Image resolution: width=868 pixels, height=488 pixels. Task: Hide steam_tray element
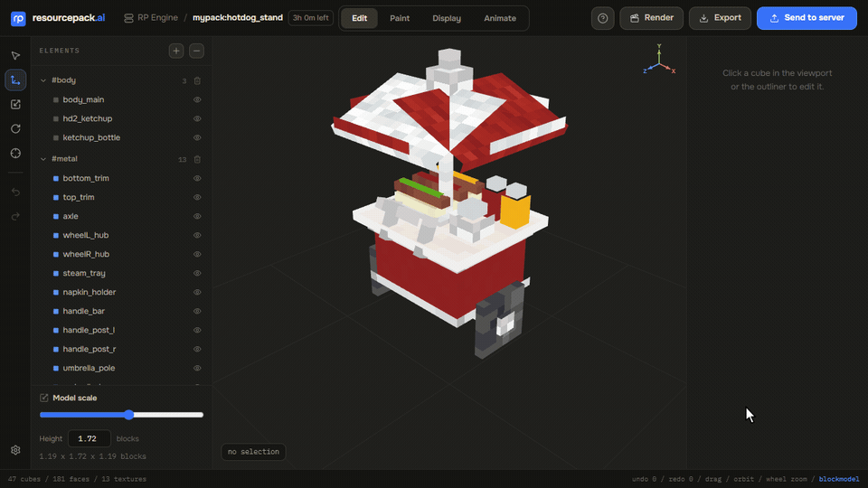(197, 273)
